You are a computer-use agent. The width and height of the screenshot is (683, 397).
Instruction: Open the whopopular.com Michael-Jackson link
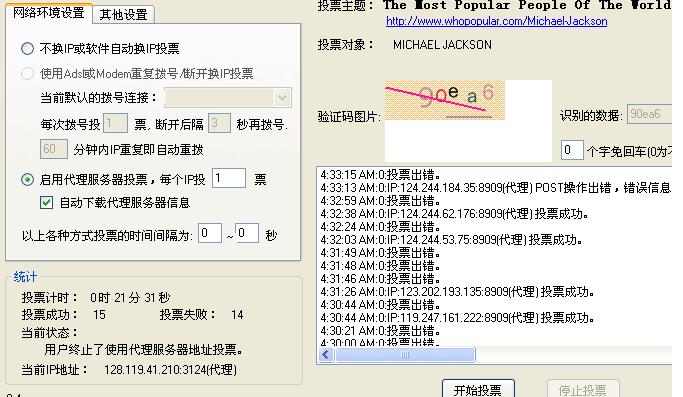pos(497,21)
